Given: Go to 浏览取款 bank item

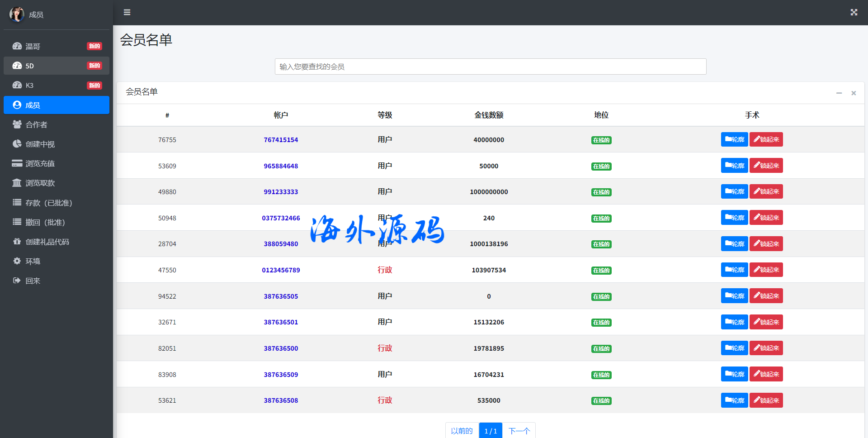Looking at the screenshot, I should coord(40,183).
